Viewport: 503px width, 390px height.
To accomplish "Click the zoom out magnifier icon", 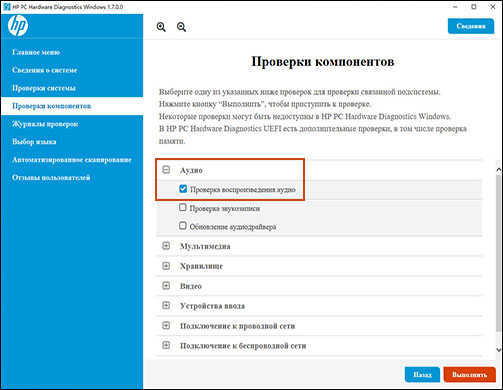I will pos(181,27).
